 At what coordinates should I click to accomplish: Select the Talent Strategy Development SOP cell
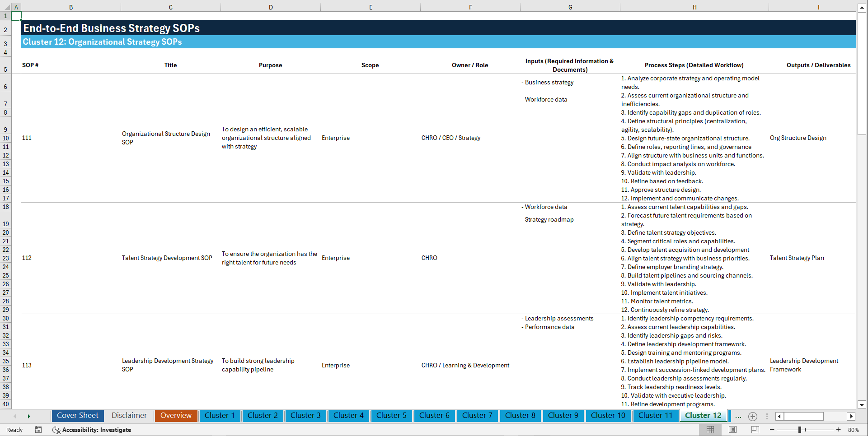(x=167, y=258)
